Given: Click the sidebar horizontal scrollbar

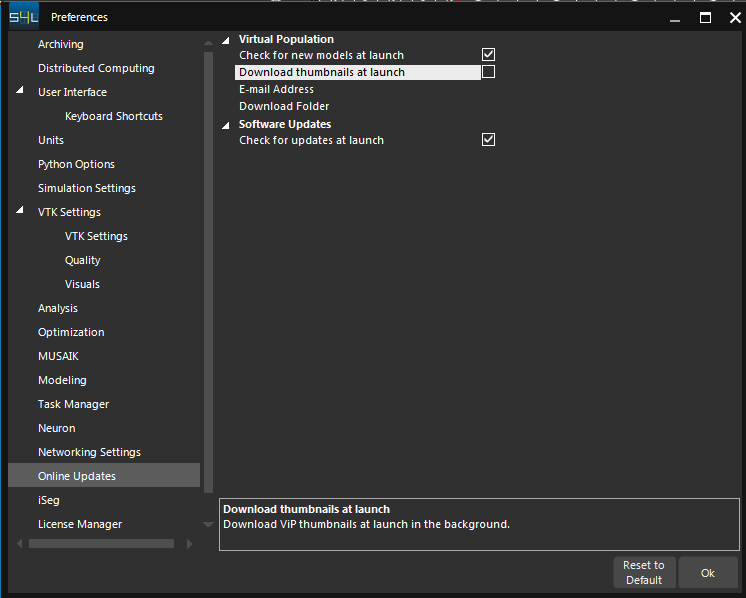Looking at the screenshot, I should (100, 544).
